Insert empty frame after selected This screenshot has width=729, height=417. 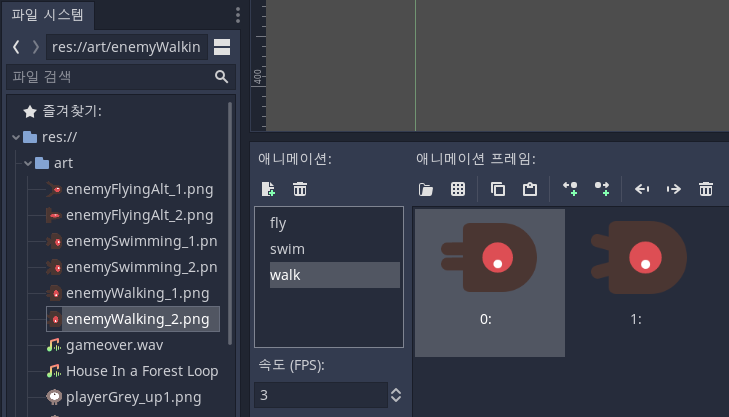click(x=602, y=189)
